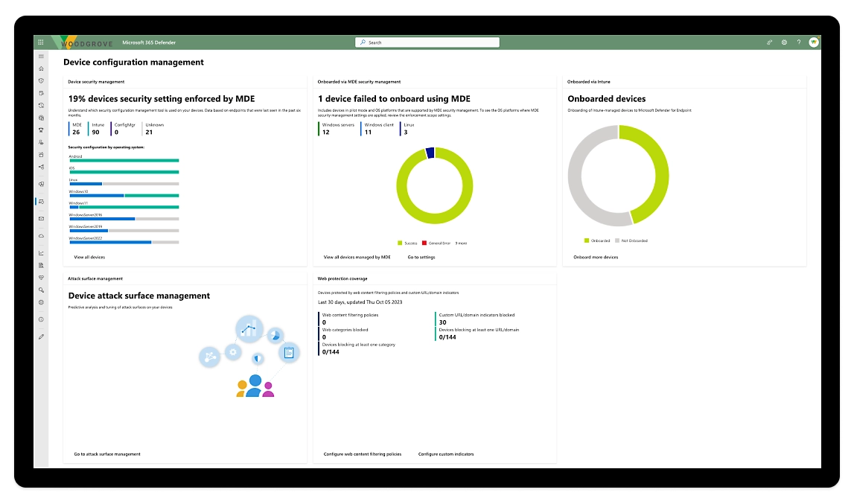Collapse the hamburger navigation menu
Viewport: 854px width, 504px height.
(x=41, y=57)
